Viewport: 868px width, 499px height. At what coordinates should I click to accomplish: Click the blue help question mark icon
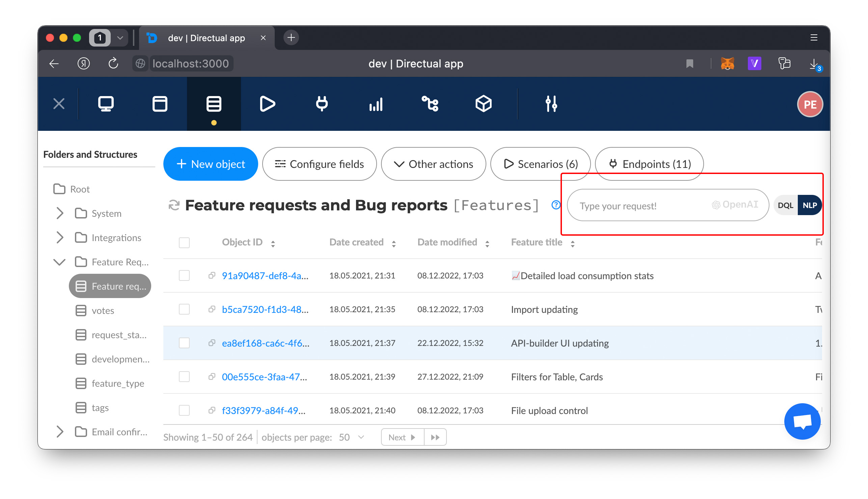click(555, 205)
